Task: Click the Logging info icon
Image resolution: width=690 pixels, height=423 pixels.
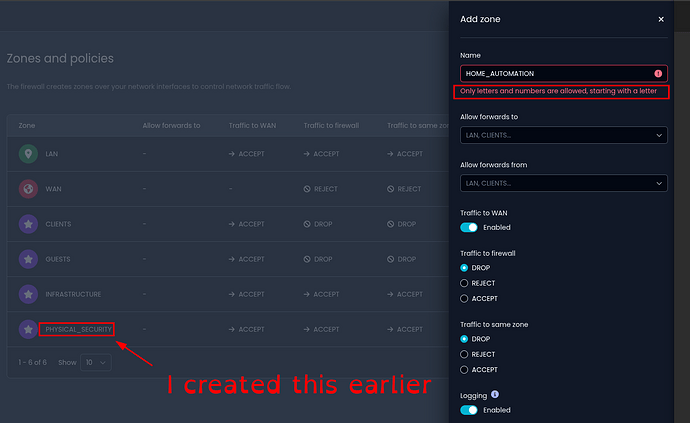Action: tap(497, 394)
